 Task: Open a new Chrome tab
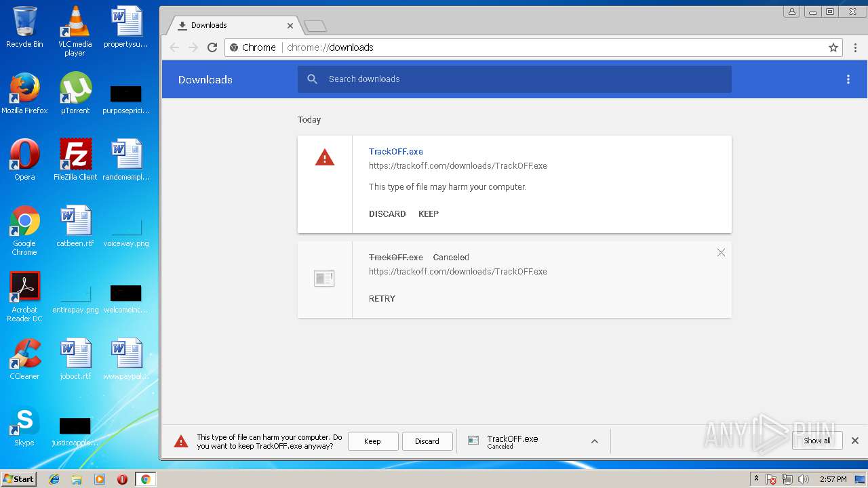pyautogui.click(x=315, y=26)
